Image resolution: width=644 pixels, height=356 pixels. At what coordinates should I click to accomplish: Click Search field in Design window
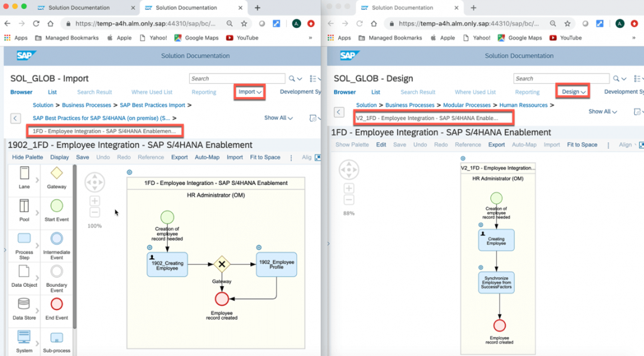pyautogui.click(x=561, y=79)
